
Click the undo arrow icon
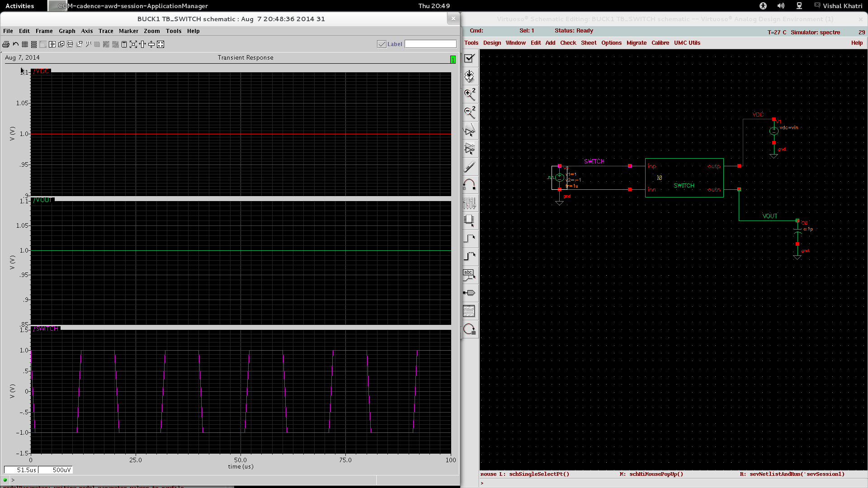coord(16,44)
